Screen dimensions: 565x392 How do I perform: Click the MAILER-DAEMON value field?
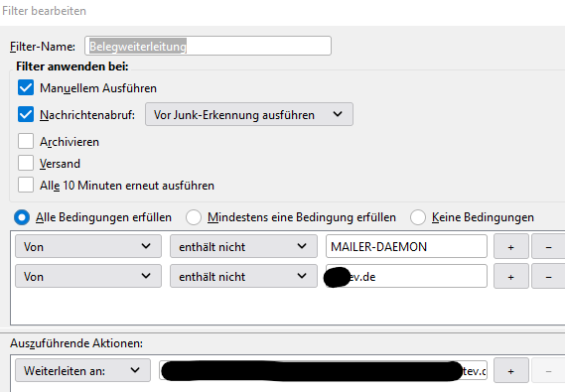(x=406, y=246)
